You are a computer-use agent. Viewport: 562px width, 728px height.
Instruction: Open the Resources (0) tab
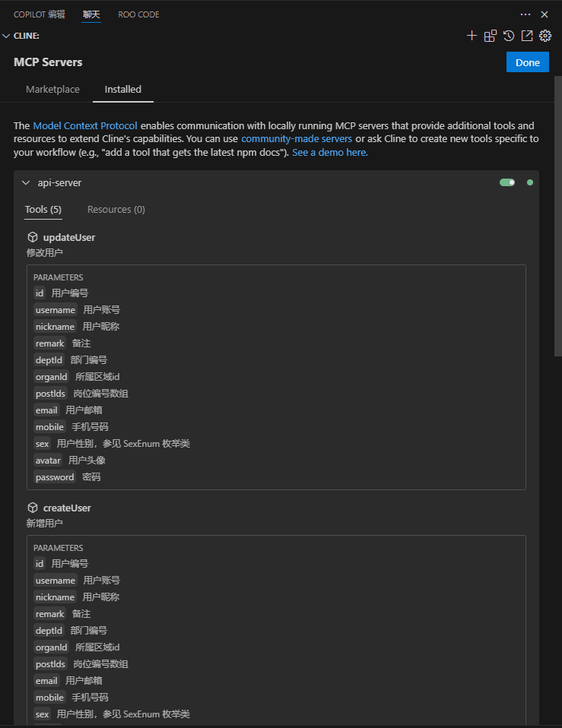[116, 210]
